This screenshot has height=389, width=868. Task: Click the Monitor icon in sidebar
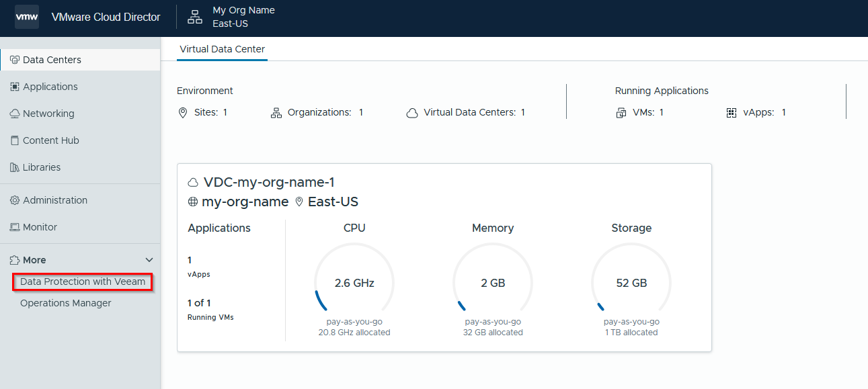click(15, 227)
